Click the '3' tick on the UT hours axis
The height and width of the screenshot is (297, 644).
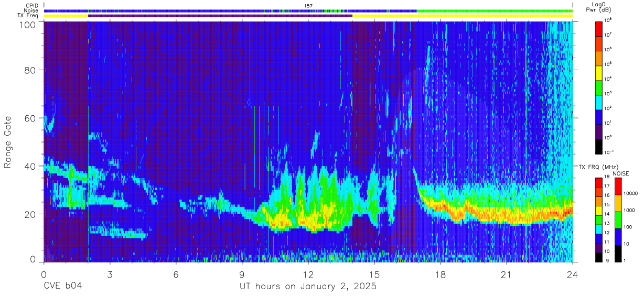(x=110, y=274)
